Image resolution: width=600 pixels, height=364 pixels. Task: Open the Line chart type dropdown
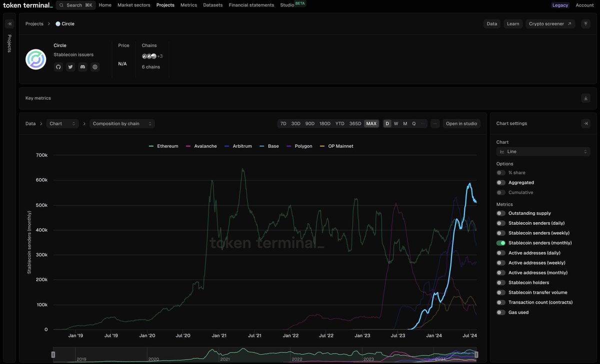(x=543, y=151)
